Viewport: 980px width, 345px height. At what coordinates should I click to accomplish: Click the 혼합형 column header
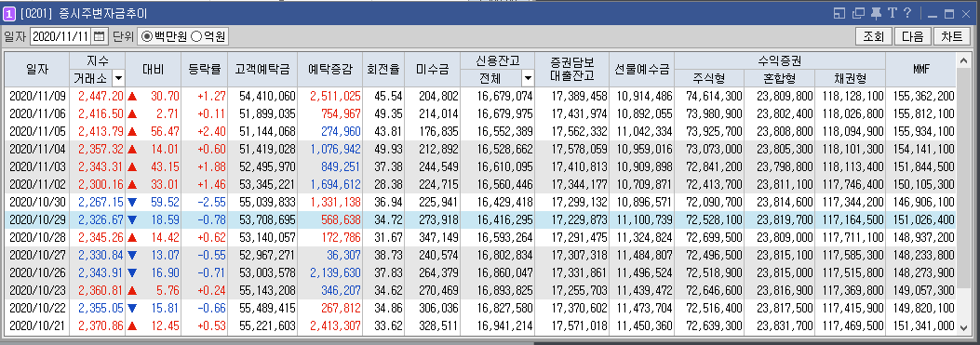[779, 78]
